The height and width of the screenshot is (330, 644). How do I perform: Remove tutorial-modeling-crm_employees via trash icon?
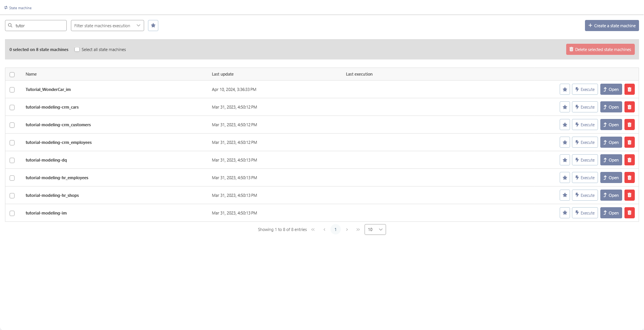(629, 142)
